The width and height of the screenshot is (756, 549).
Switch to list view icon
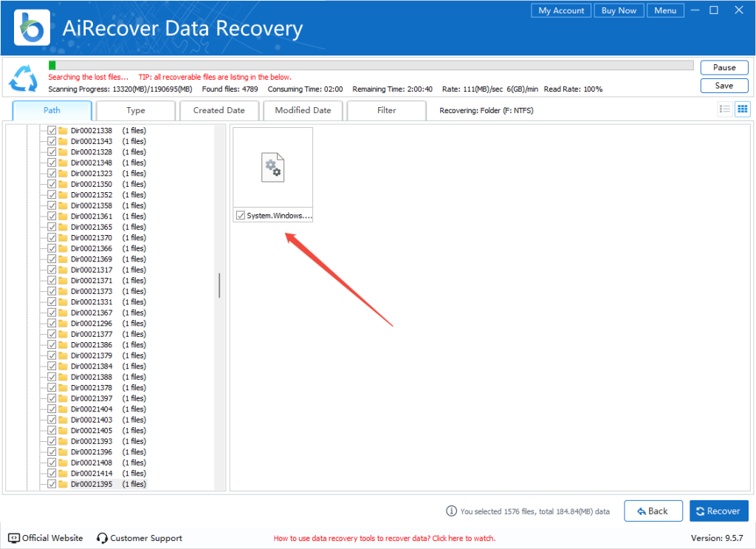click(x=725, y=109)
